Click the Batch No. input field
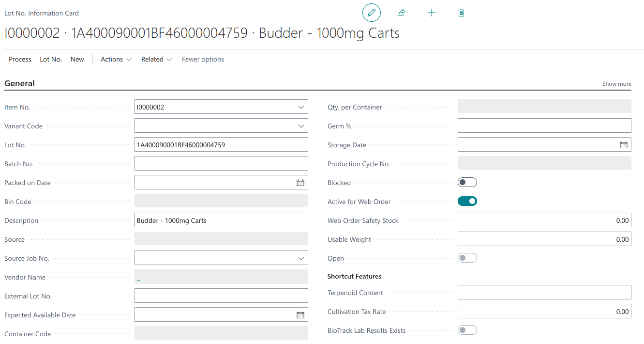The image size is (644, 344). click(x=221, y=164)
